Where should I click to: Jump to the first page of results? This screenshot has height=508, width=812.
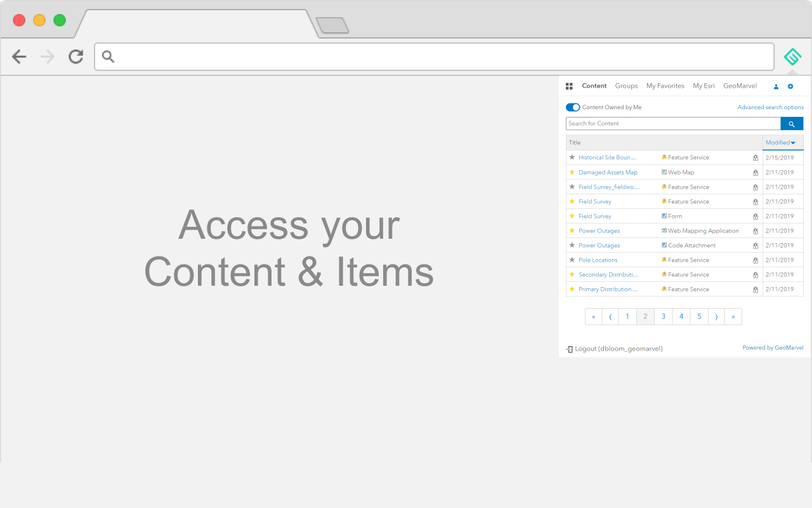point(594,317)
